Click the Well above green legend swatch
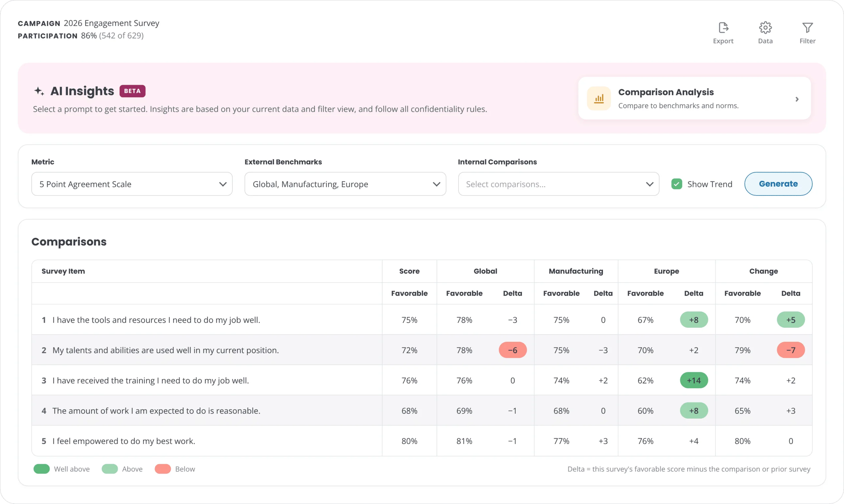Screen dimensions: 844x504 [x=42, y=469]
